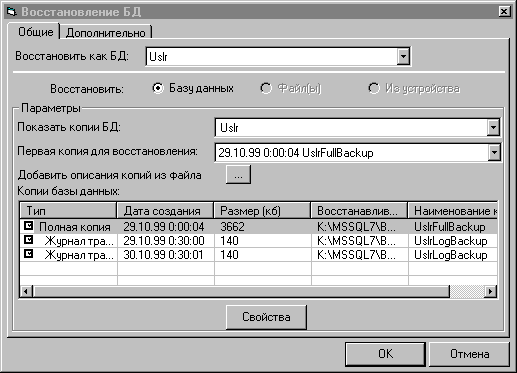The width and height of the screenshot is (517, 373).
Task: Click the UslrFullBackup name cell in table
Action: [450, 227]
